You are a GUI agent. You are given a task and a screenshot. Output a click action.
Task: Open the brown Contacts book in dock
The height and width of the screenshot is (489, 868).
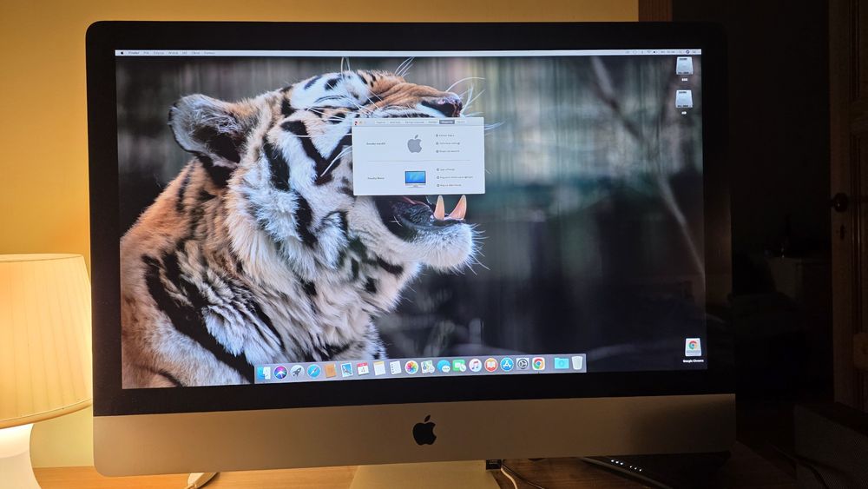click(x=331, y=370)
